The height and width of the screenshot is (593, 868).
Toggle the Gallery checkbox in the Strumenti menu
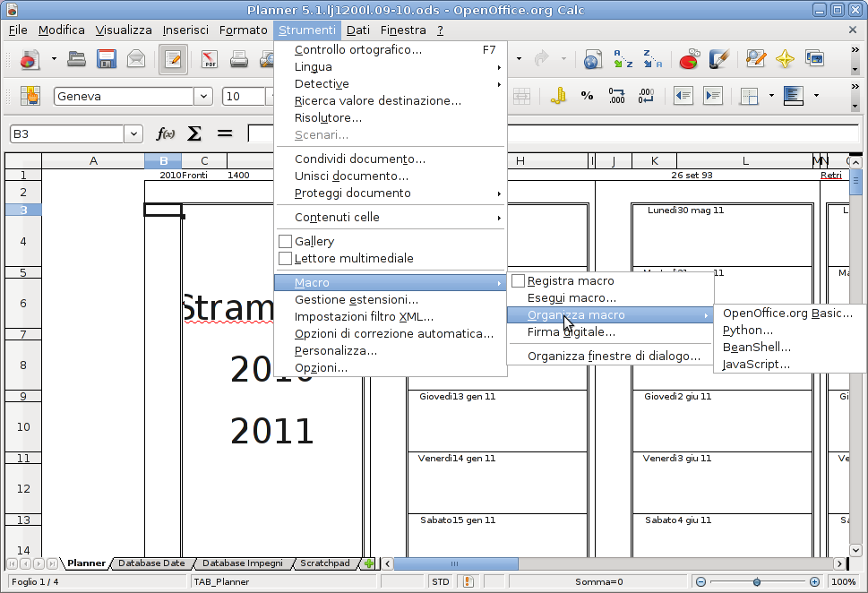[285, 241]
